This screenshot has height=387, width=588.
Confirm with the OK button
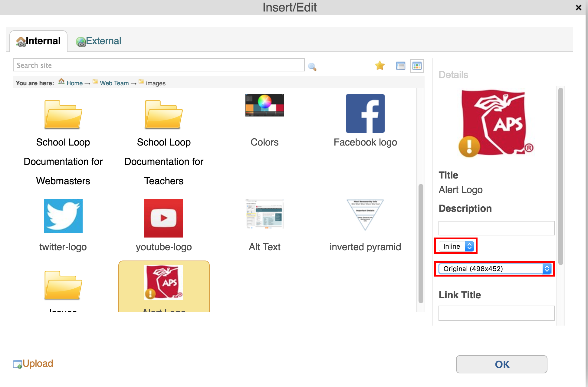pyautogui.click(x=501, y=364)
